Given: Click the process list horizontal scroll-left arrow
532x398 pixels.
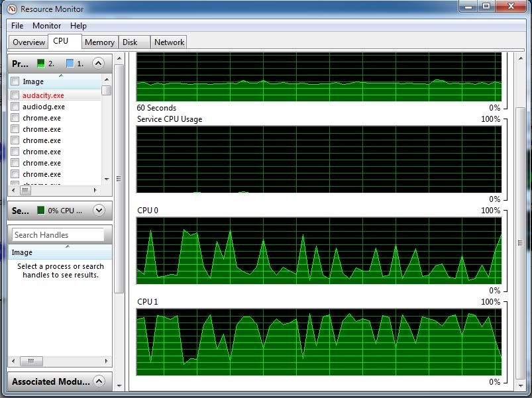Looking at the screenshot, I should click(x=13, y=191).
